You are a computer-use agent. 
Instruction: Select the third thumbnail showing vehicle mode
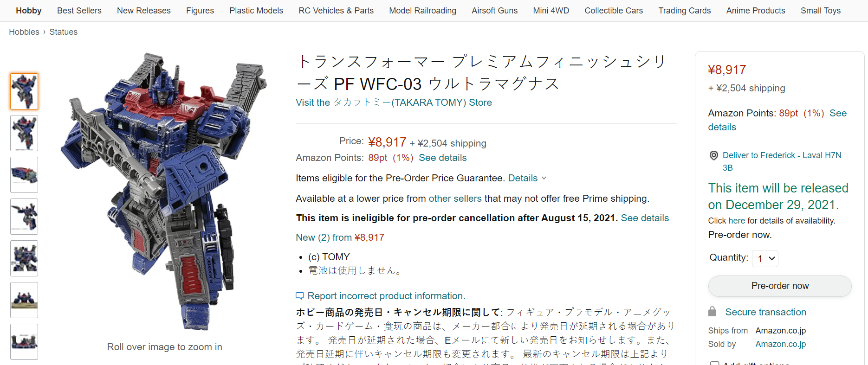[24, 175]
